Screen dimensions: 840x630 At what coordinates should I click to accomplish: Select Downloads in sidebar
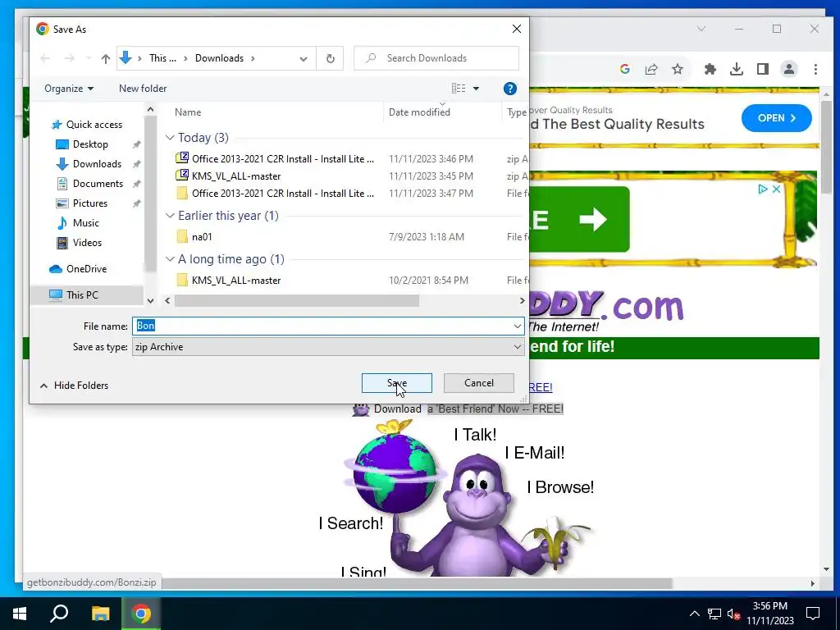89,164
